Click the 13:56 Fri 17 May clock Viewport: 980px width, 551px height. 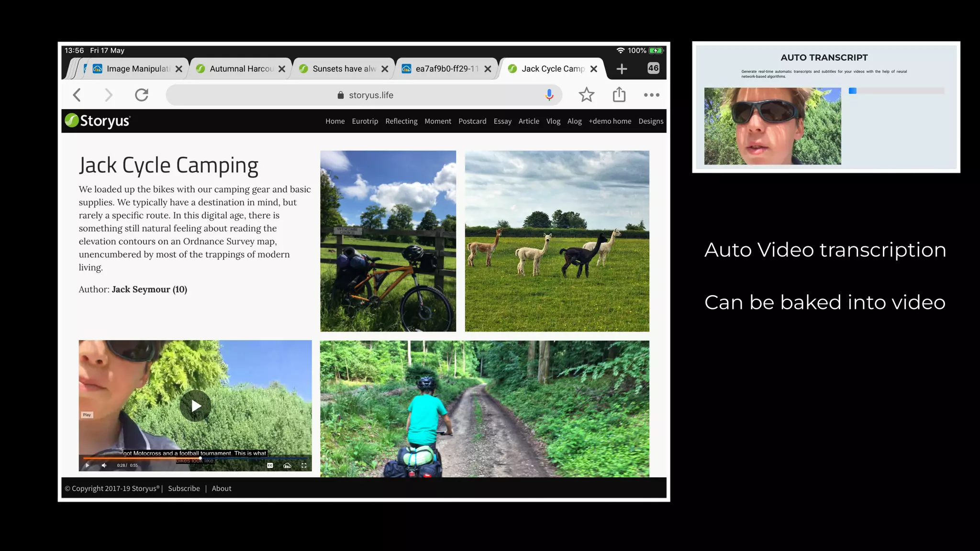pos(94,50)
